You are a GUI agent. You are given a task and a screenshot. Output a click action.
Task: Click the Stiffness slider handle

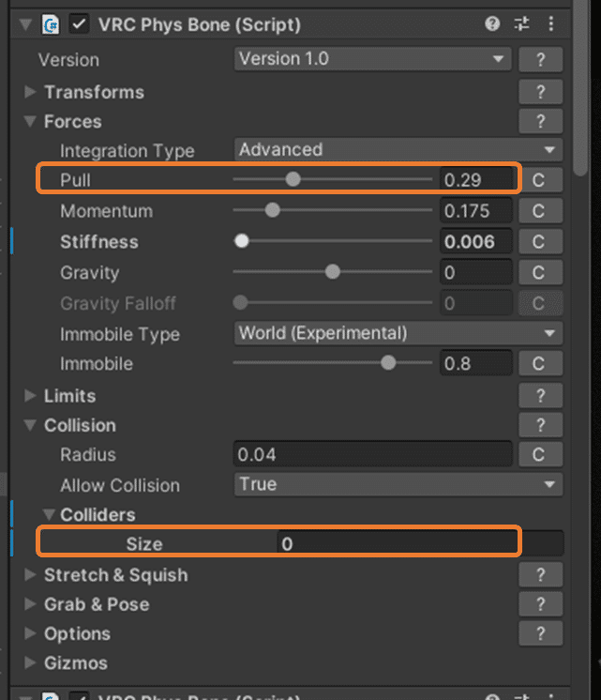(x=241, y=241)
